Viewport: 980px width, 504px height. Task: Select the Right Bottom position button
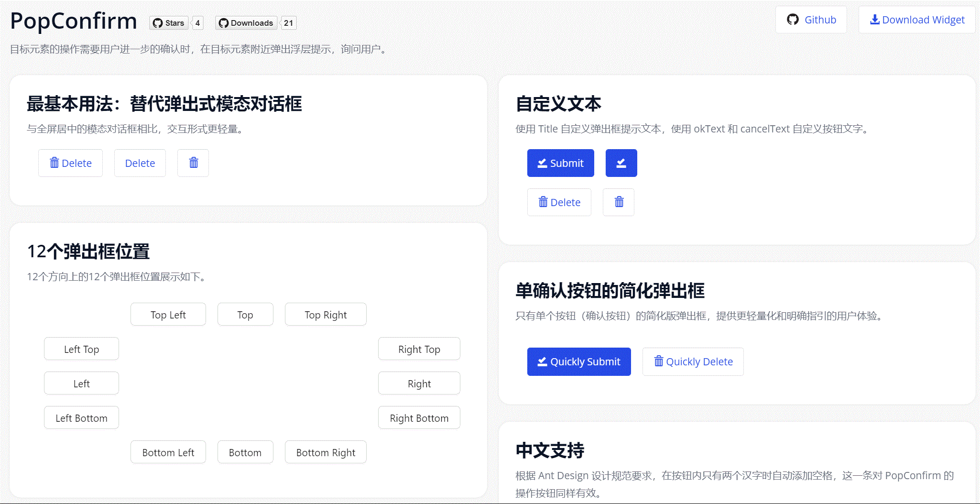[419, 417]
